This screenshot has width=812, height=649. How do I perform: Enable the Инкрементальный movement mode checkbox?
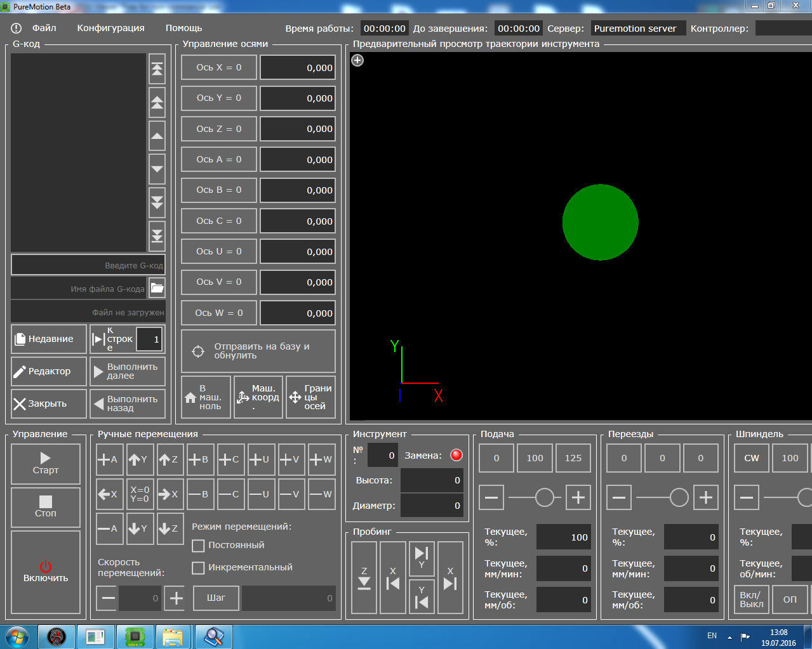(198, 568)
